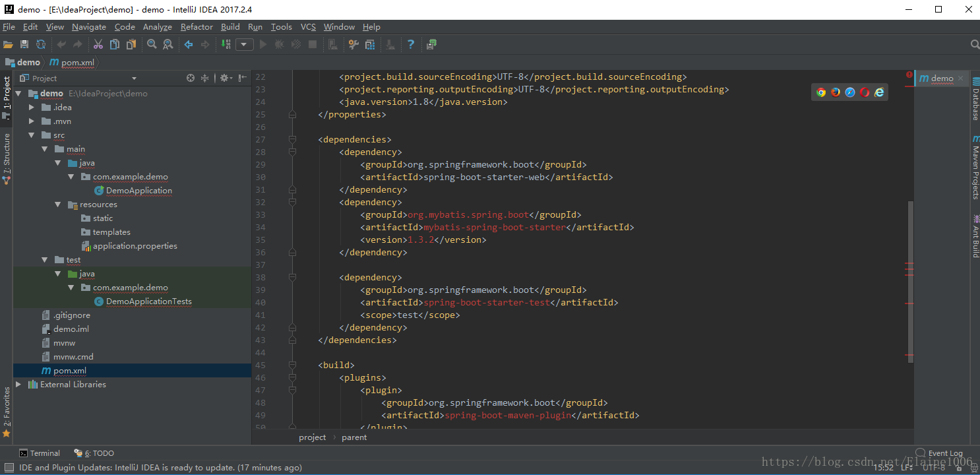This screenshot has height=475, width=980.
Task: Click the Debug bug icon
Action: point(280,44)
